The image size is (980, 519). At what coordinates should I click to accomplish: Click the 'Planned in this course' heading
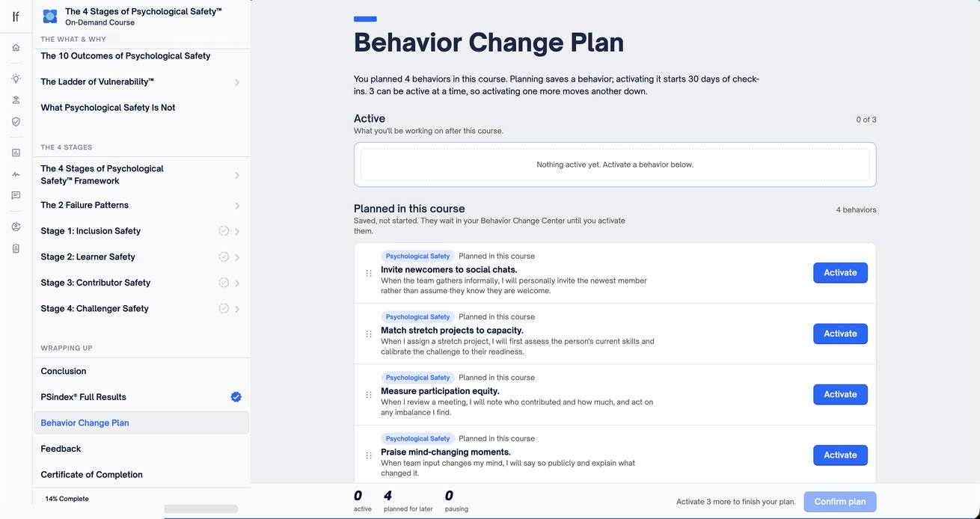tap(409, 209)
